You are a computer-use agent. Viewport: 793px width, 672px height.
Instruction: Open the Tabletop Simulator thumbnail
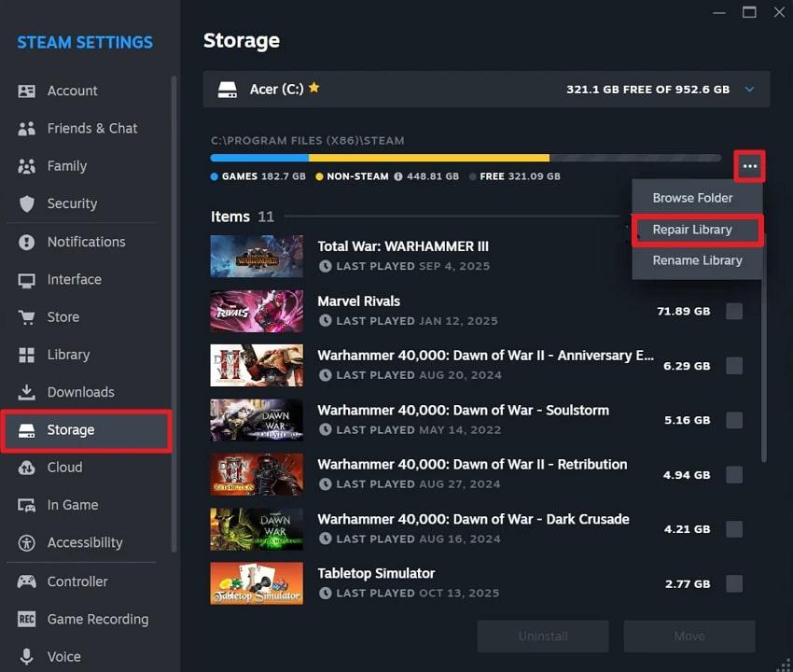(256, 582)
